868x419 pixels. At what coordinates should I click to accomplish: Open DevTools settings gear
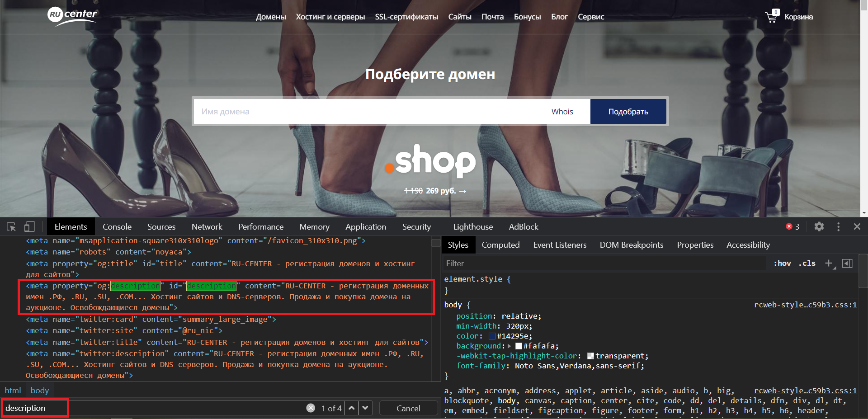(819, 226)
